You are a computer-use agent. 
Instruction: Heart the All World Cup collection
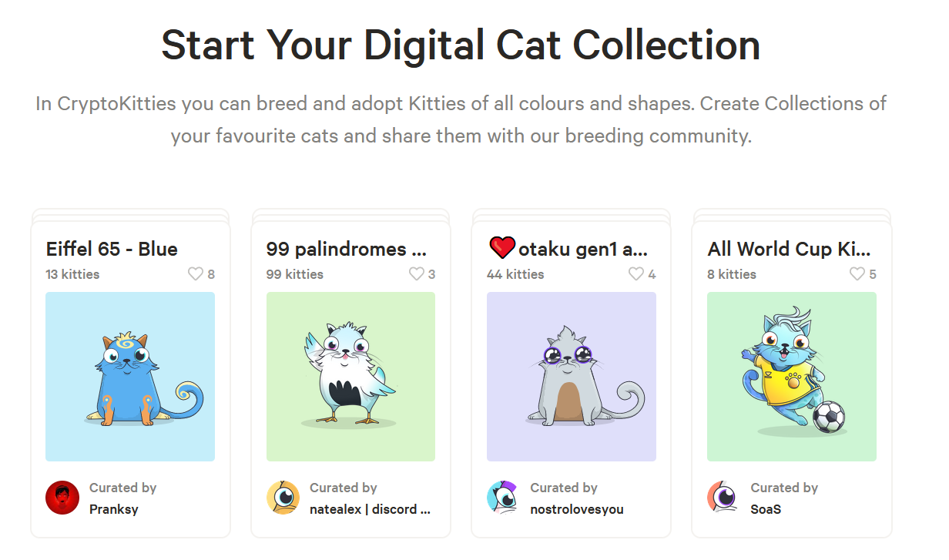(857, 274)
